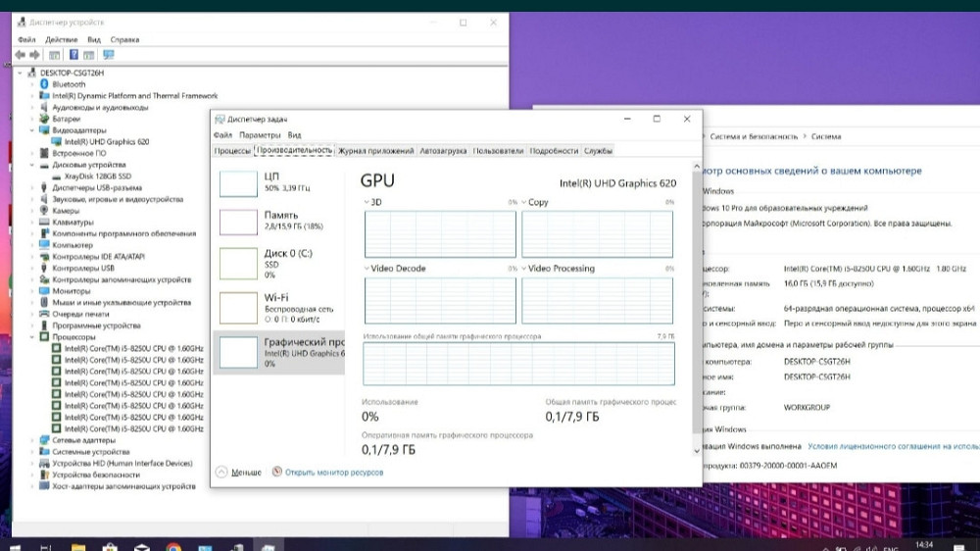Open the Video Decode graph dropdown

coord(367,268)
